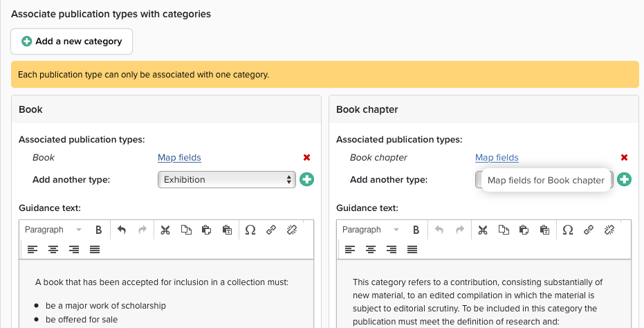The image size is (644, 328).
Task: Expand Paragraph format dropdown in Book chapter editor
Action: tap(370, 230)
